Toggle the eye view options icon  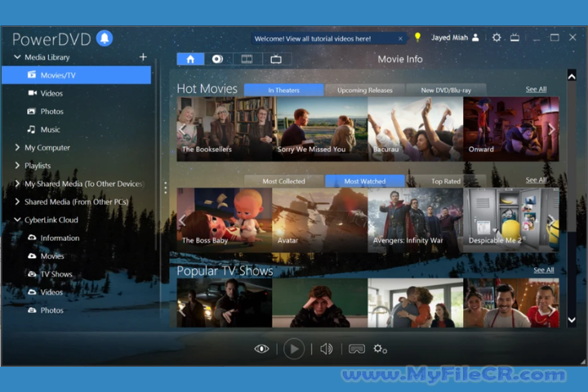click(262, 349)
